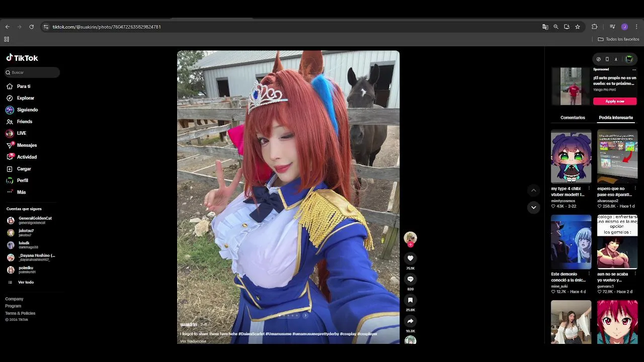Switch to the Podría interesarte tab
Viewport: 644px width, 362px height.
(x=616, y=118)
